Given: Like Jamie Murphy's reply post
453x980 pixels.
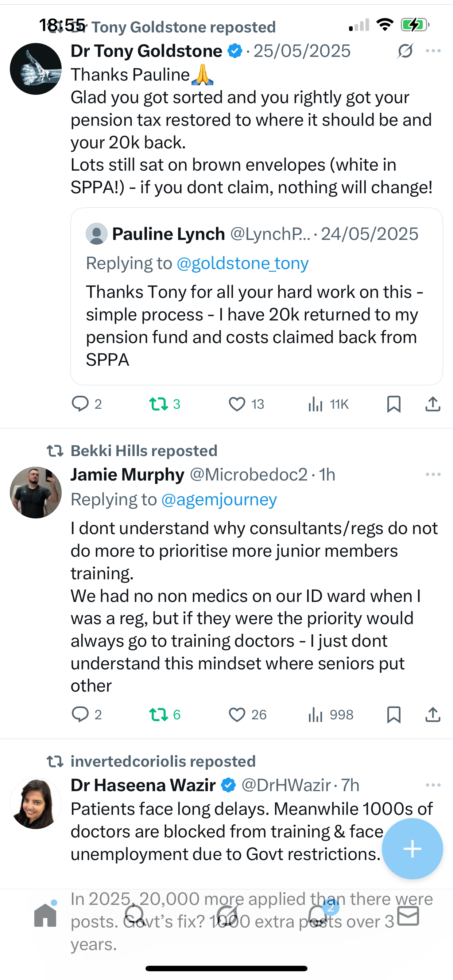Looking at the screenshot, I should pyautogui.click(x=237, y=715).
